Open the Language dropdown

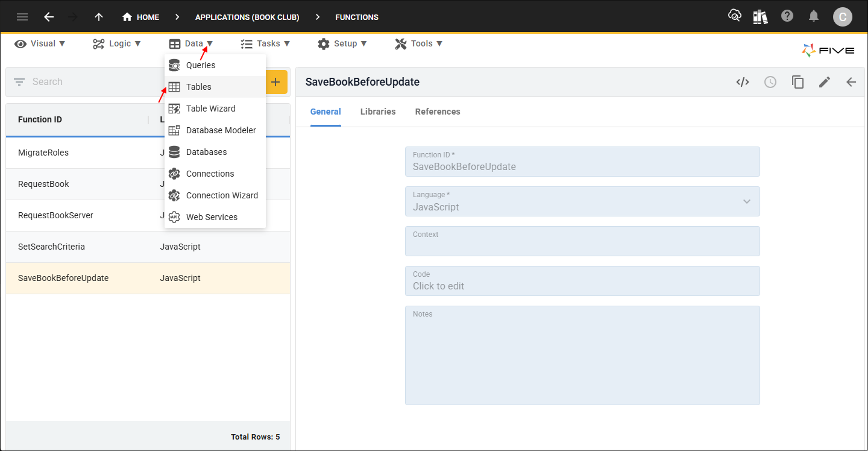pyautogui.click(x=582, y=201)
